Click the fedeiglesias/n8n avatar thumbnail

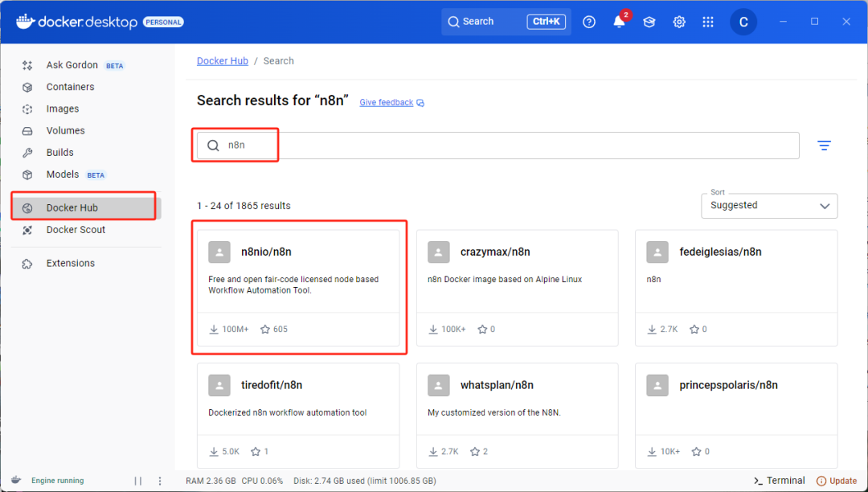[657, 252]
